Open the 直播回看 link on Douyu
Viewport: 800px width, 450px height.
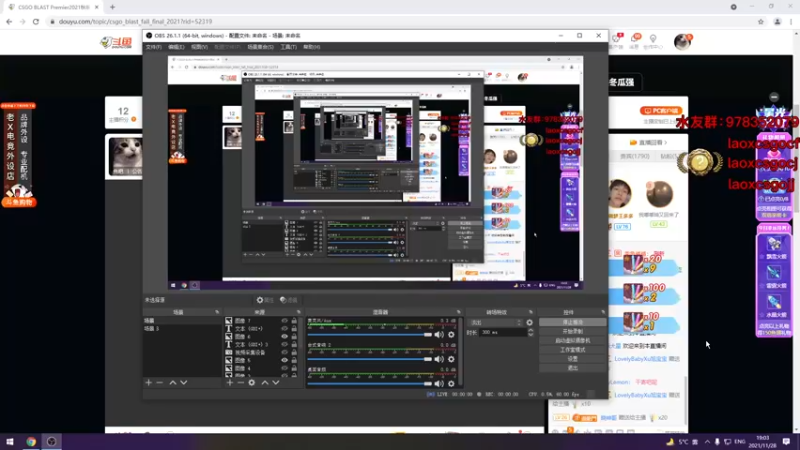click(x=648, y=142)
